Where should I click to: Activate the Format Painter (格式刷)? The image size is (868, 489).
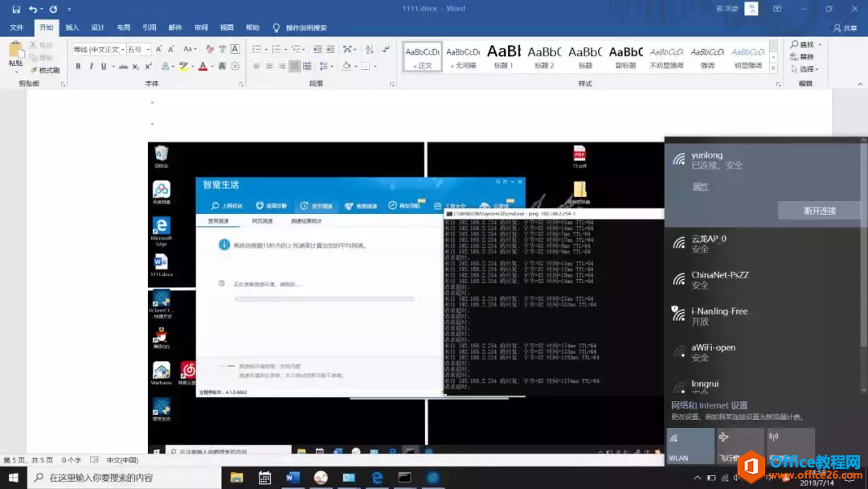click(x=44, y=70)
